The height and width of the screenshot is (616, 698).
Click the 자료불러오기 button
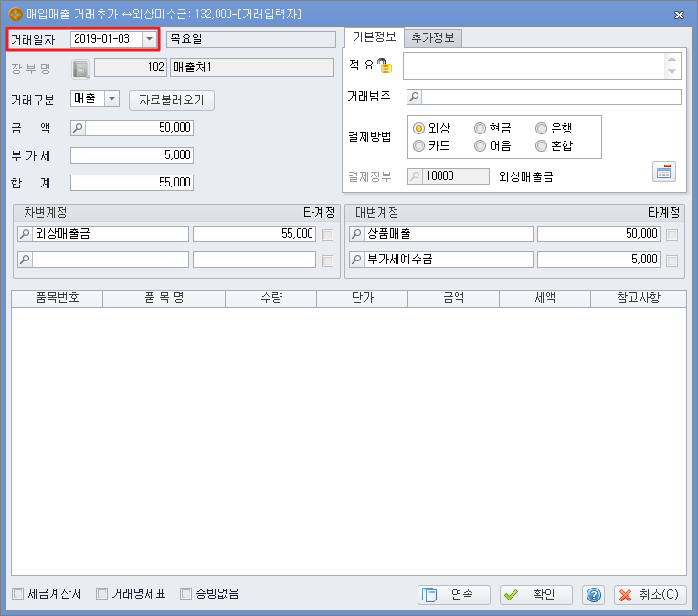(172, 101)
